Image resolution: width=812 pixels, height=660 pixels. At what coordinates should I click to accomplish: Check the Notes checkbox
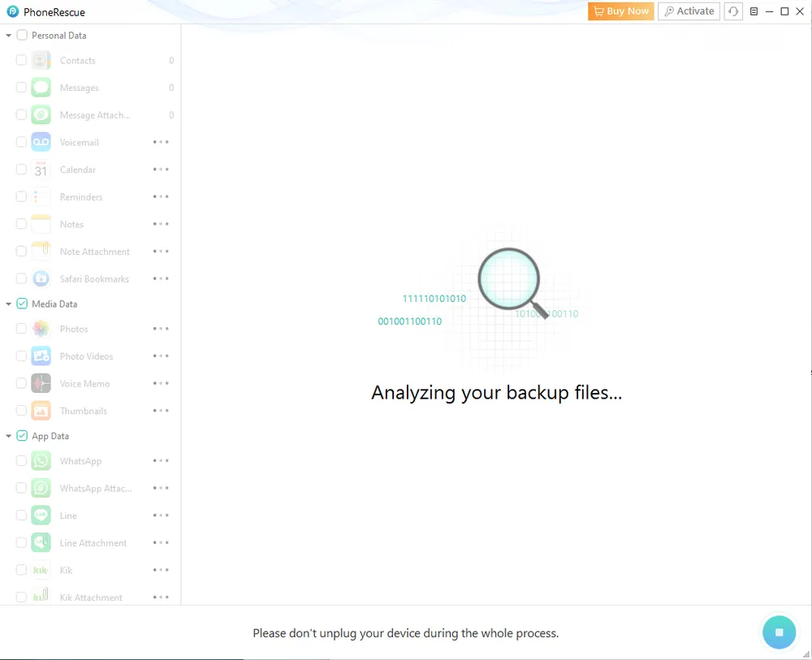point(21,224)
